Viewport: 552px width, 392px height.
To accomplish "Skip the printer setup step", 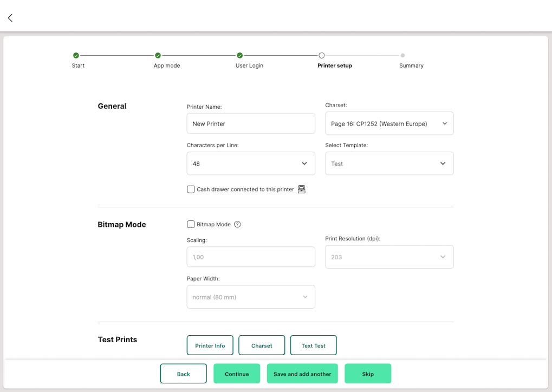I will pos(367,374).
